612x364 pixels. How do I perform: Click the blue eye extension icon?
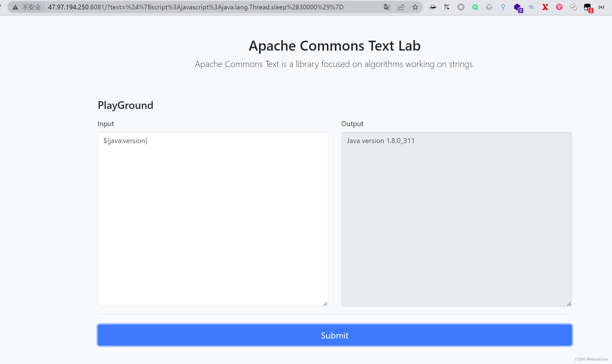[x=531, y=7]
